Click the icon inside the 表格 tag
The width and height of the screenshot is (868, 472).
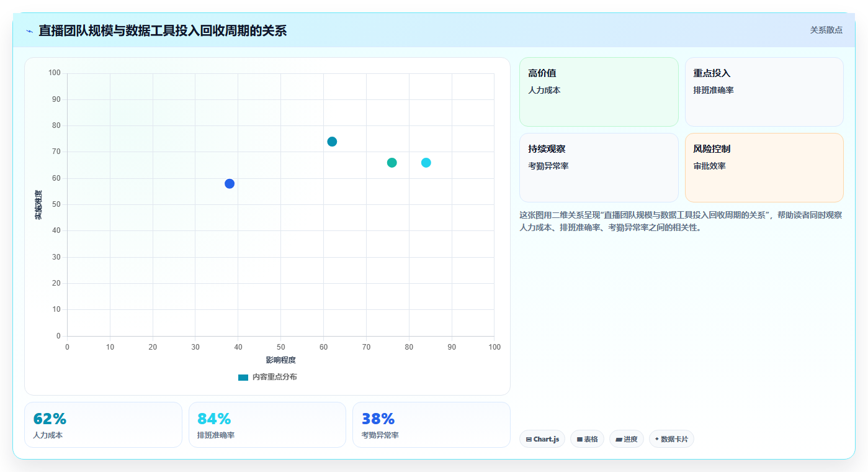coord(579,440)
